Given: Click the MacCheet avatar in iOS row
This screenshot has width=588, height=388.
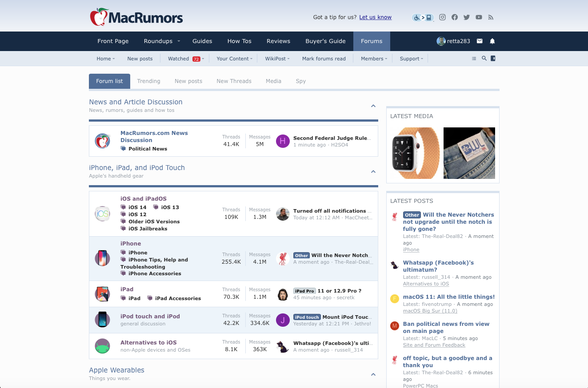Looking at the screenshot, I should 283,214.
